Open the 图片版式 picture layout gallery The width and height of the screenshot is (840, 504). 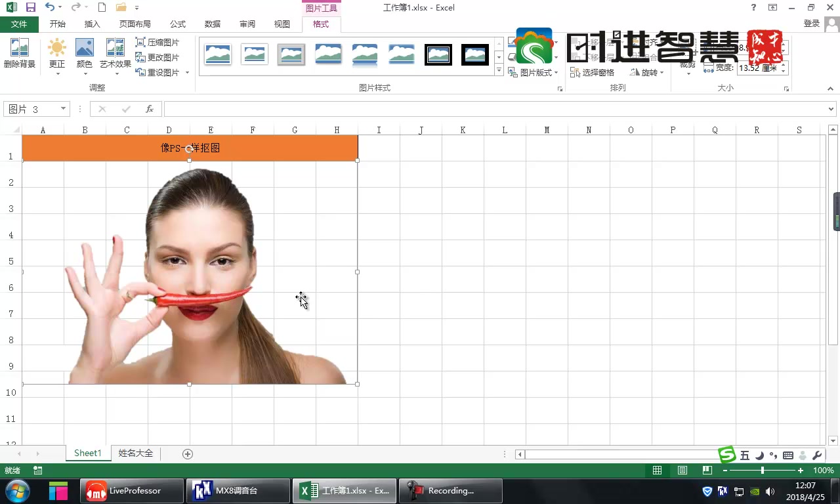pos(534,72)
